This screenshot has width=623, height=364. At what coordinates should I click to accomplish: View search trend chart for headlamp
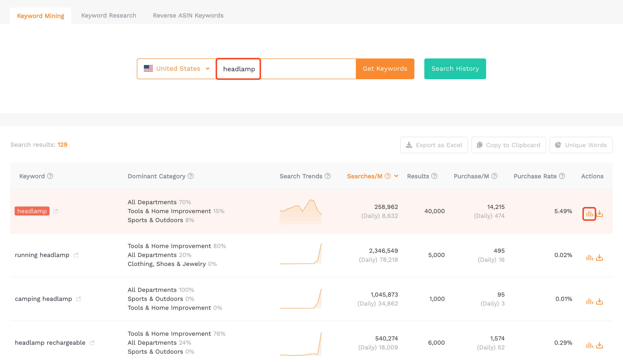[301, 212]
